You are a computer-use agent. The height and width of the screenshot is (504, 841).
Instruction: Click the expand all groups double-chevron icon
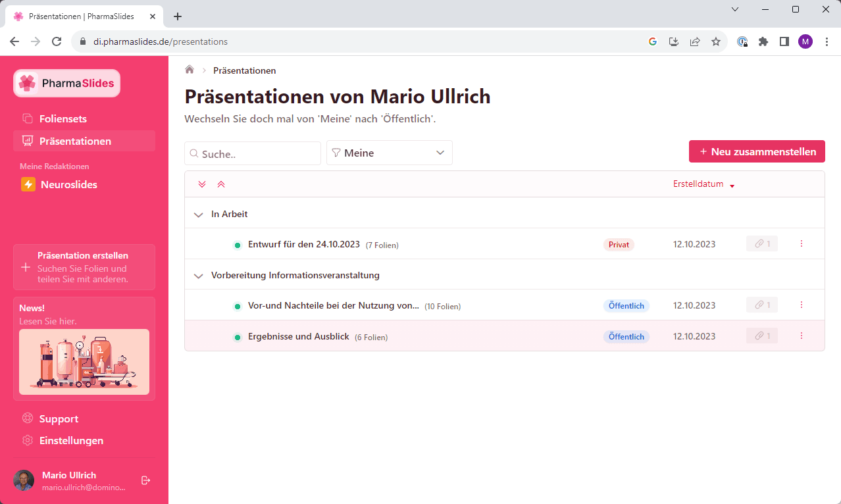click(x=202, y=184)
